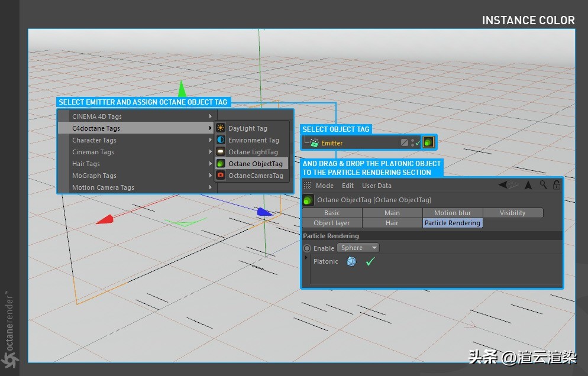The height and width of the screenshot is (376, 588).
Task: Toggle the checkmark on the Emitter tag
Action: (418, 142)
